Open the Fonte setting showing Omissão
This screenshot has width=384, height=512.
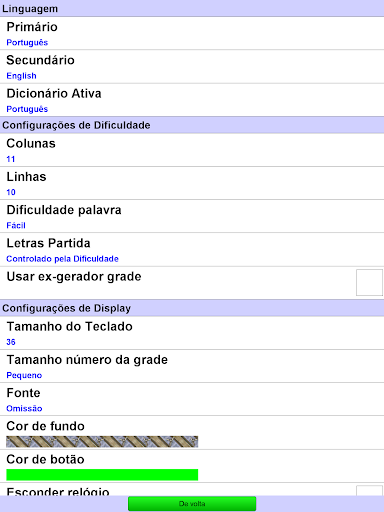pyautogui.click(x=192, y=399)
